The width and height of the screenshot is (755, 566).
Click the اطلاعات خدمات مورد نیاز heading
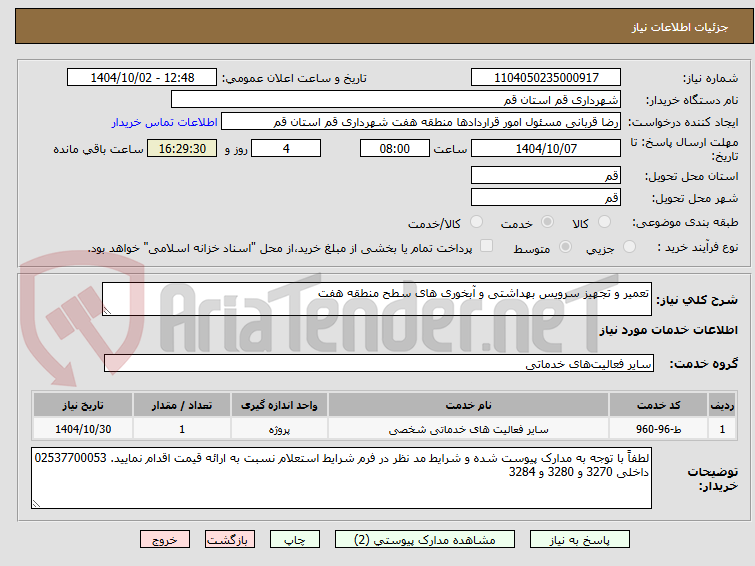pyautogui.click(x=668, y=330)
